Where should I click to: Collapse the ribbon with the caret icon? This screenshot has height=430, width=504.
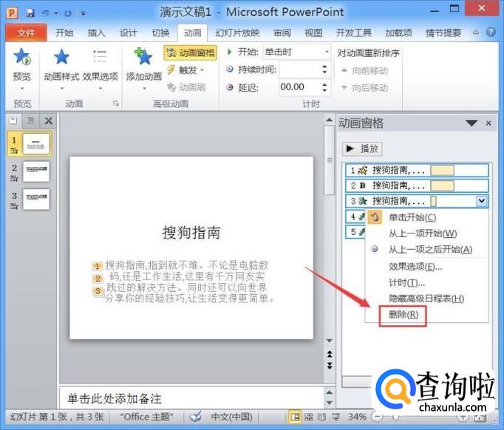coord(476,33)
